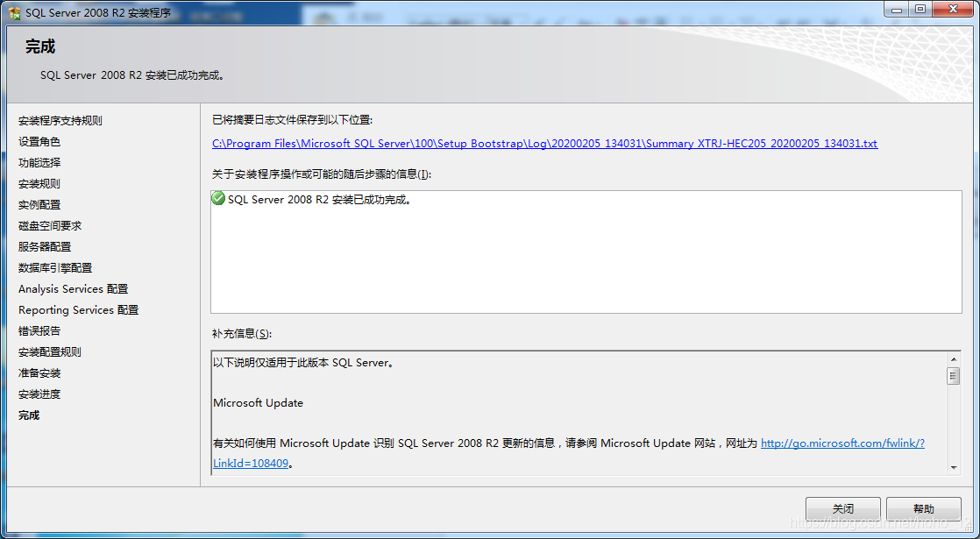
Task: Click the supplementary info scroll up arrow
Action: coord(953,359)
